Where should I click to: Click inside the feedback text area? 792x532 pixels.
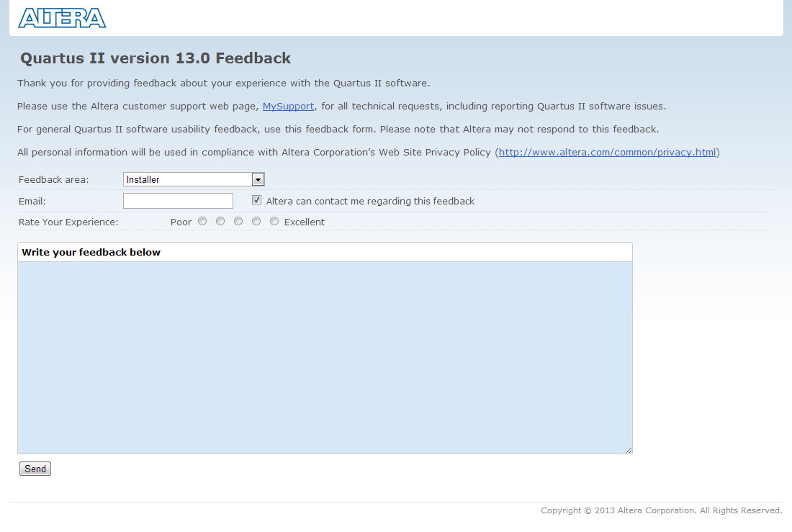[325, 358]
